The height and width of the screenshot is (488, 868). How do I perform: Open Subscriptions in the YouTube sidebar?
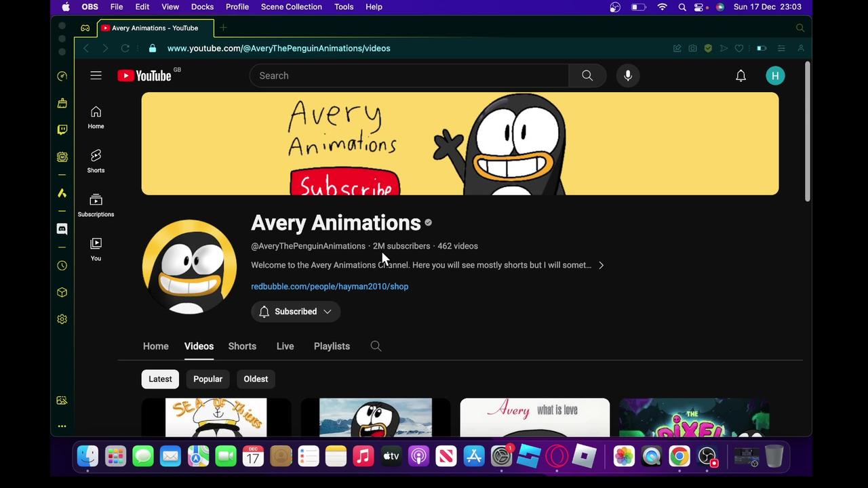pyautogui.click(x=96, y=203)
